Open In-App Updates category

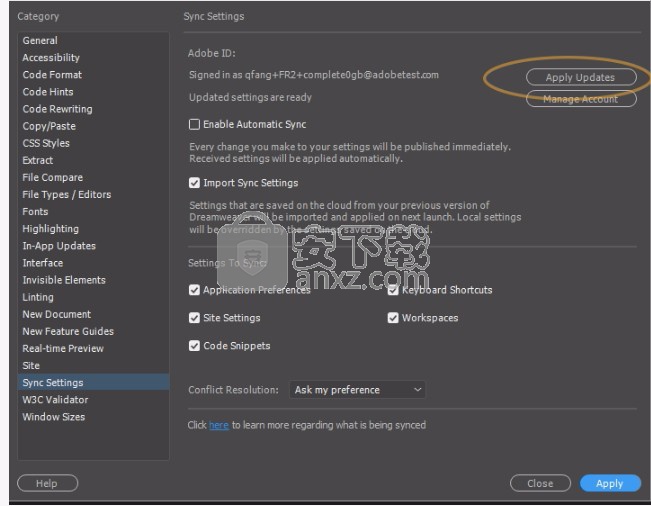pos(93,246)
